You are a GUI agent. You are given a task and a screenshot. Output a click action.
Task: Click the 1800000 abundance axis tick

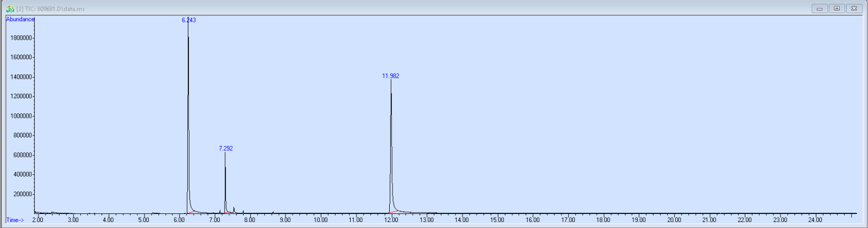[21, 38]
